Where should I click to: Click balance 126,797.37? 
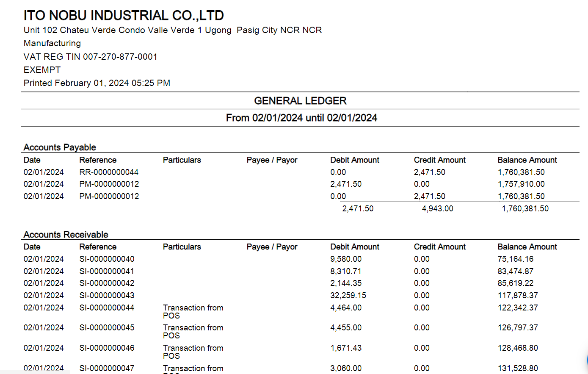click(x=518, y=328)
